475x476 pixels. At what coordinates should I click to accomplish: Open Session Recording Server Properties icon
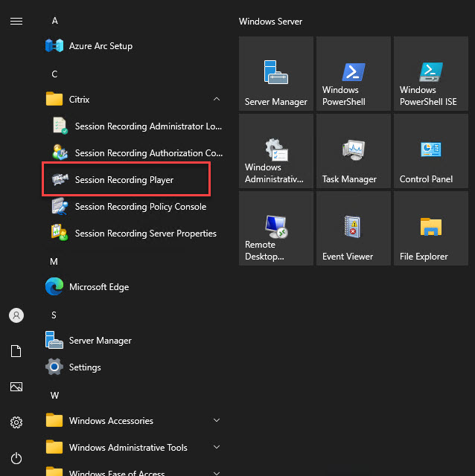coord(60,233)
